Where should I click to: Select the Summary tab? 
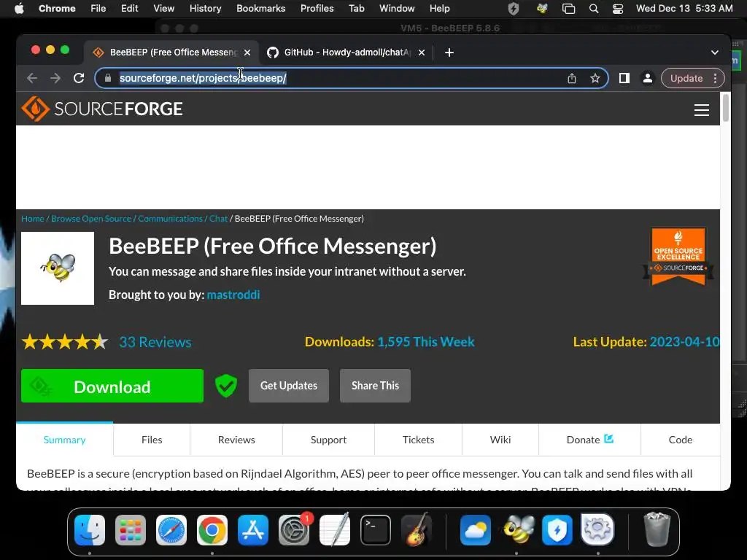[65, 440]
